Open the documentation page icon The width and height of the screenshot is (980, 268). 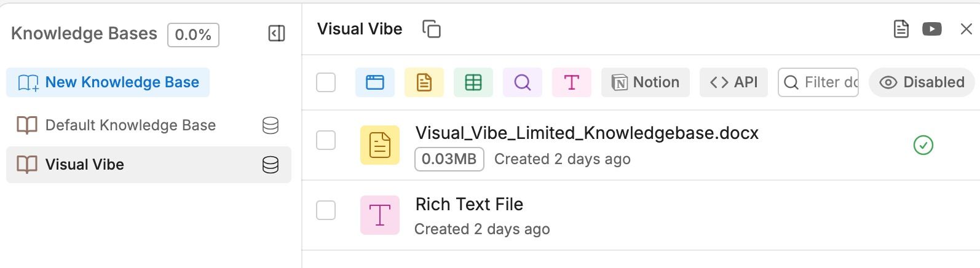pos(901,29)
